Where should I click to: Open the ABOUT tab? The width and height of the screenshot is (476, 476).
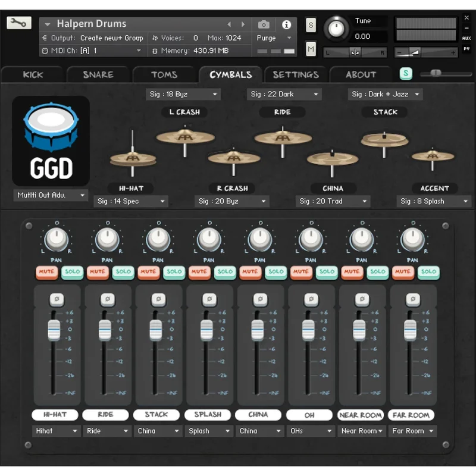pos(361,75)
